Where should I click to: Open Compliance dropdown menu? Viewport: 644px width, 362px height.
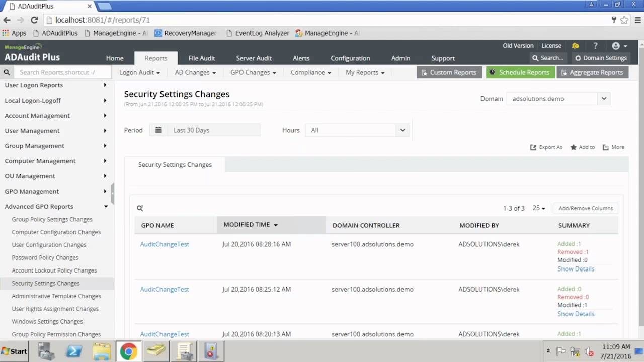point(311,72)
